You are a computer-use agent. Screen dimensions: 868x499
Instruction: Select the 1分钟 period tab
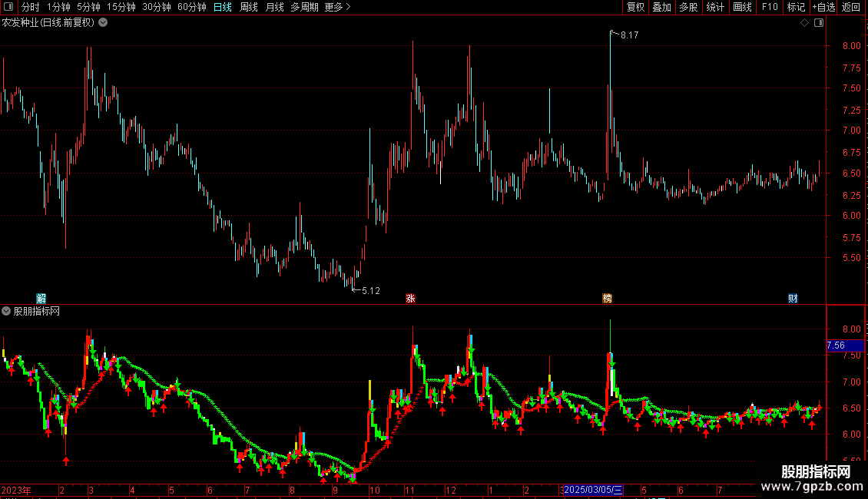[58, 7]
